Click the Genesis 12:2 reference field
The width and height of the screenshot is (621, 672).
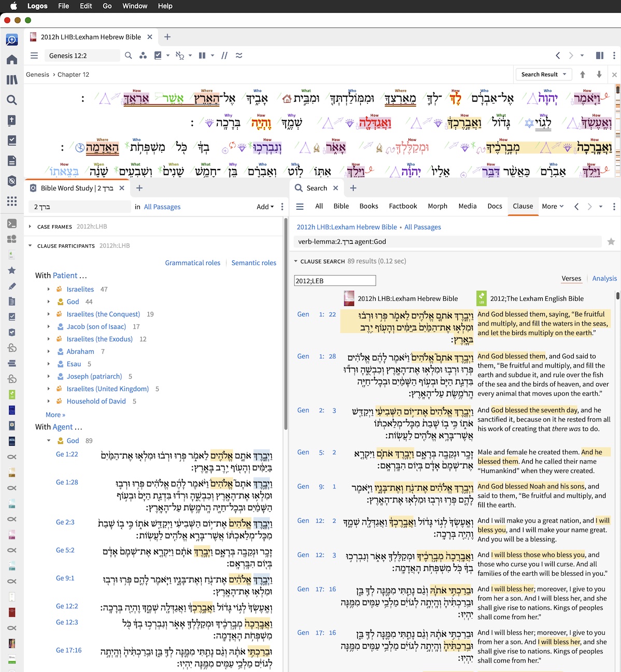coord(83,55)
